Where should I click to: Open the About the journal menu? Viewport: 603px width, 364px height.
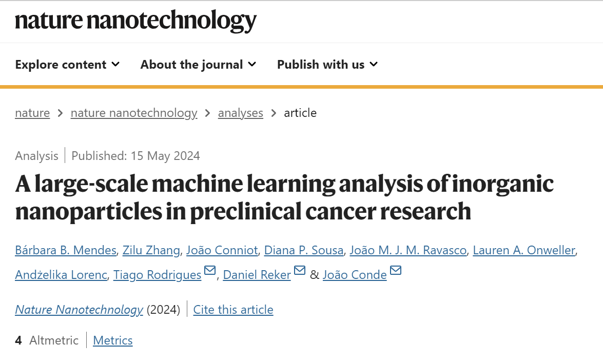pyautogui.click(x=198, y=65)
